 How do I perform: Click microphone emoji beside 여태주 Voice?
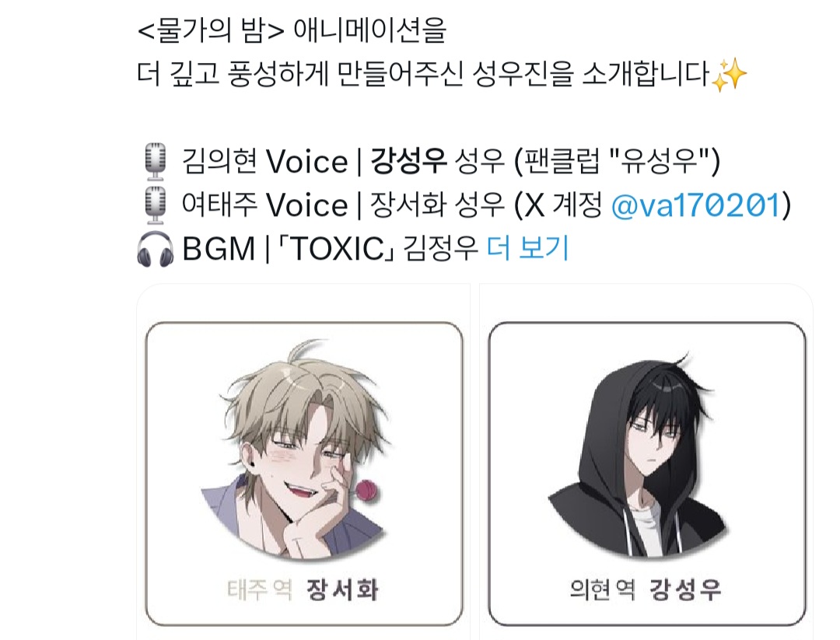tap(156, 205)
